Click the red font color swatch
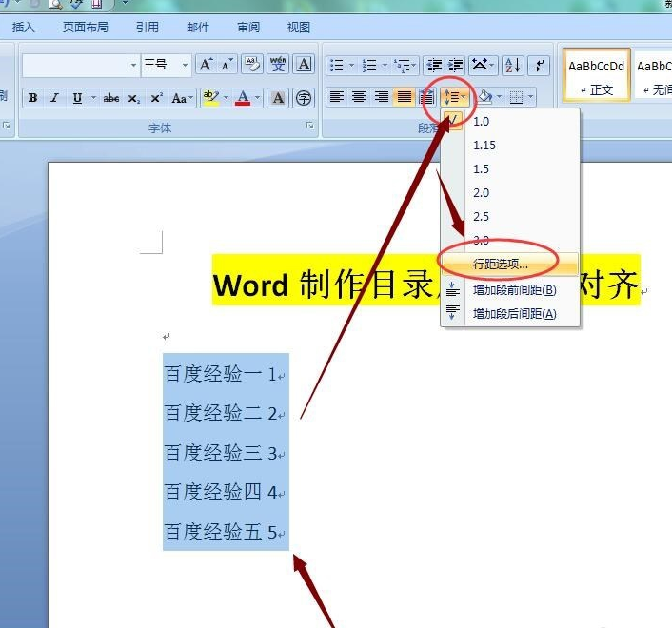Image resolution: width=672 pixels, height=628 pixels. (x=243, y=98)
